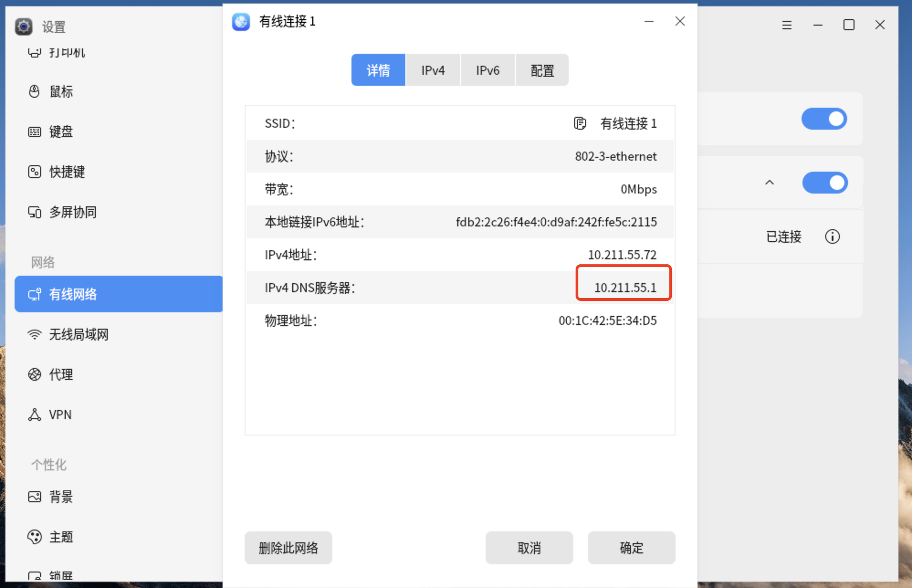Click the copy icon next to SSID
Image resolution: width=912 pixels, height=588 pixels.
(580, 123)
